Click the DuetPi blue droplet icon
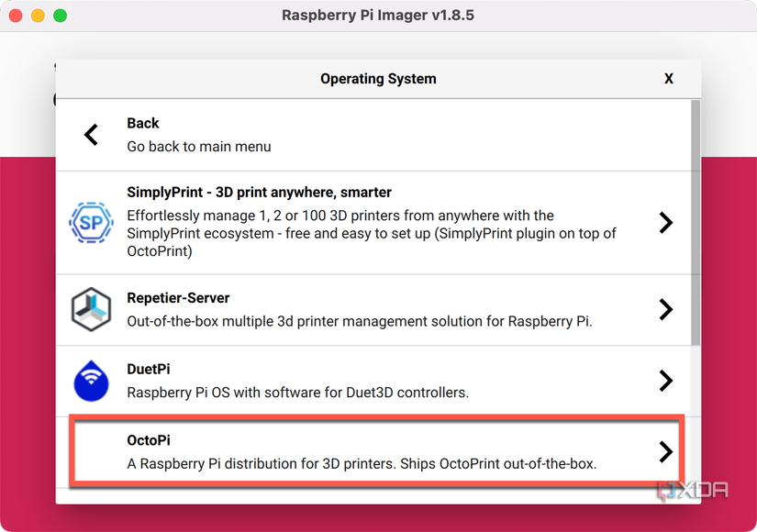The height and width of the screenshot is (532, 757). click(x=91, y=381)
